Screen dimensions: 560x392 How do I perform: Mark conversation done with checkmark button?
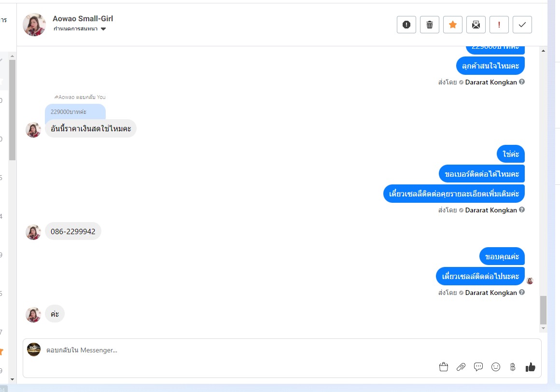(x=522, y=25)
